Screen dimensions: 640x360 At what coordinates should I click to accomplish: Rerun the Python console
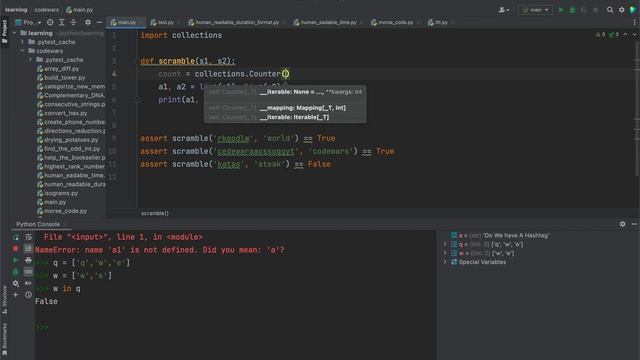[16, 237]
